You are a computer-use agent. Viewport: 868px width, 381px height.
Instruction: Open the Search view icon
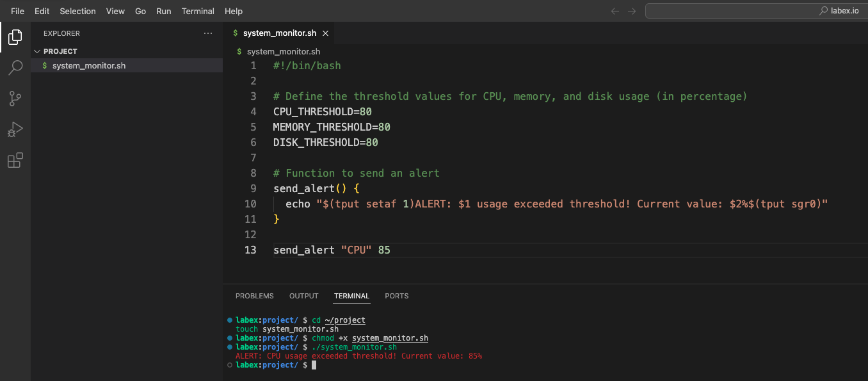click(x=14, y=67)
